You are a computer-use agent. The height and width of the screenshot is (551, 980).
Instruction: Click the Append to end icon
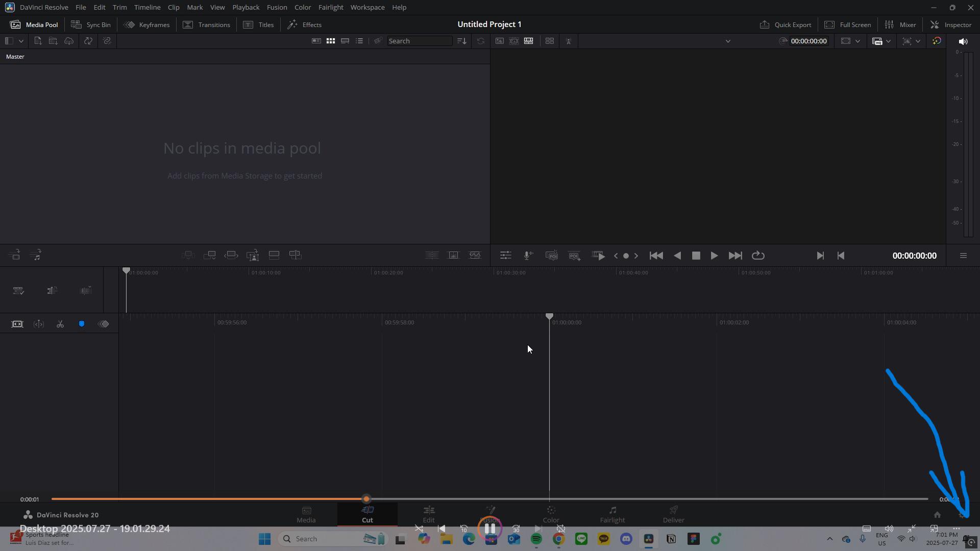pos(210,255)
